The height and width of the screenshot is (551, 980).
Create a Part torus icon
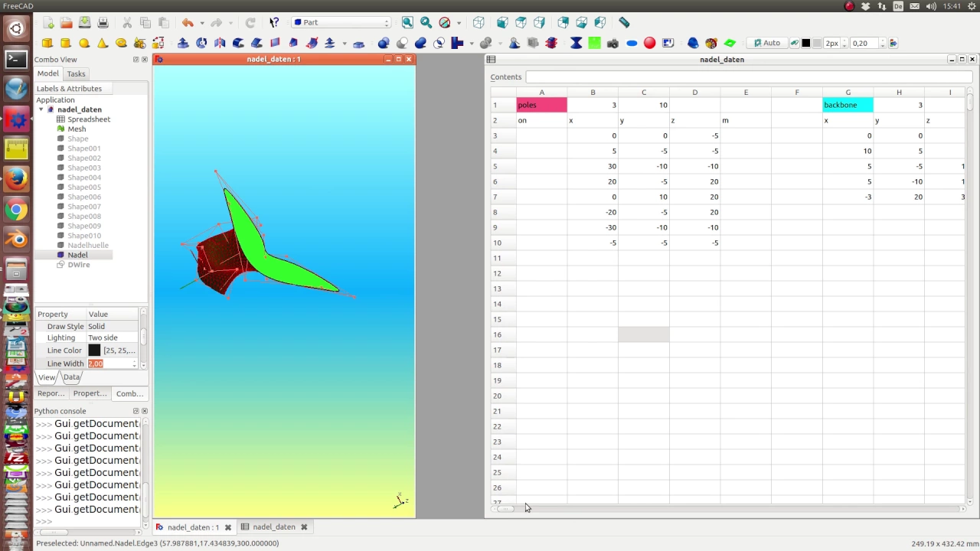coord(121,44)
